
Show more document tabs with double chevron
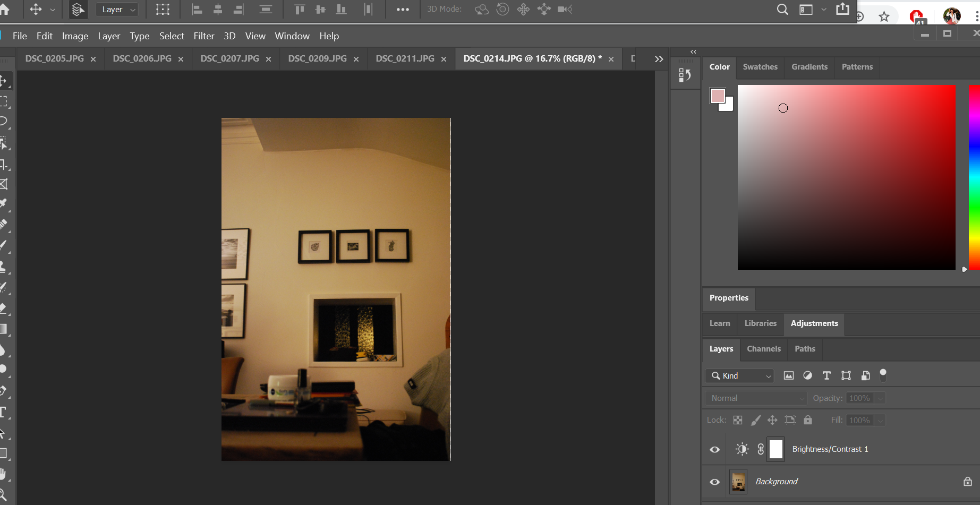(x=659, y=59)
